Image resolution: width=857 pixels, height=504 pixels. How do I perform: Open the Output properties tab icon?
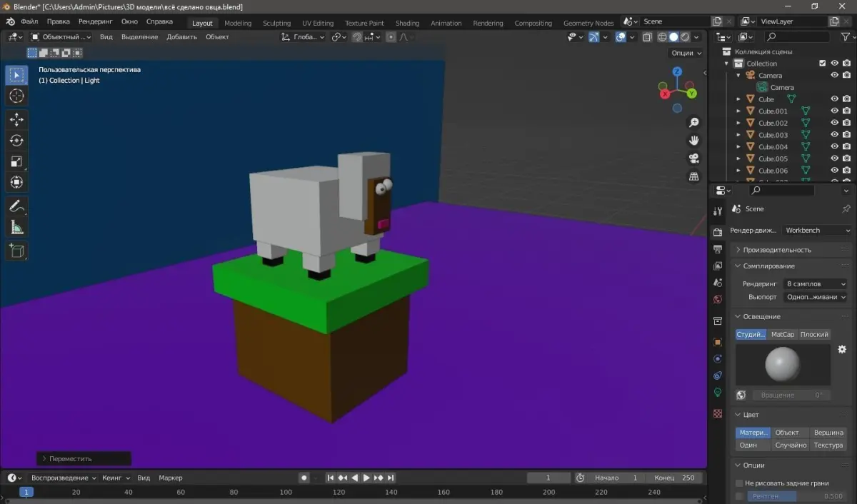point(718,249)
